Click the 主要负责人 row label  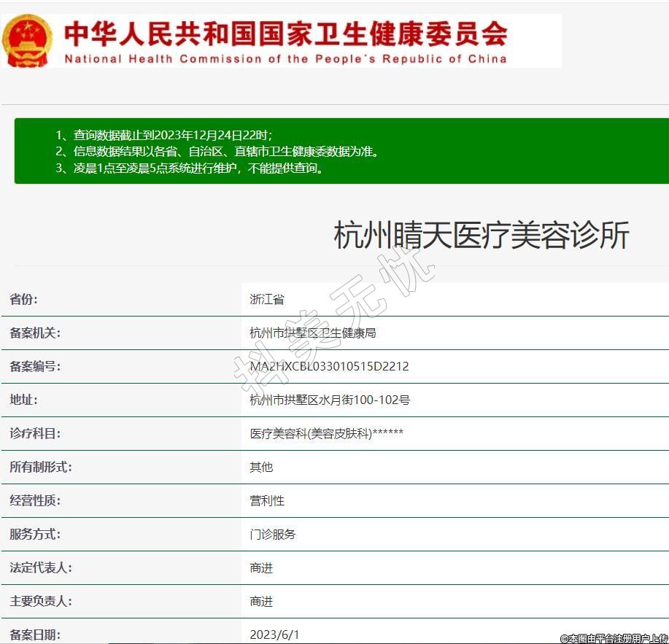coord(41,601)
